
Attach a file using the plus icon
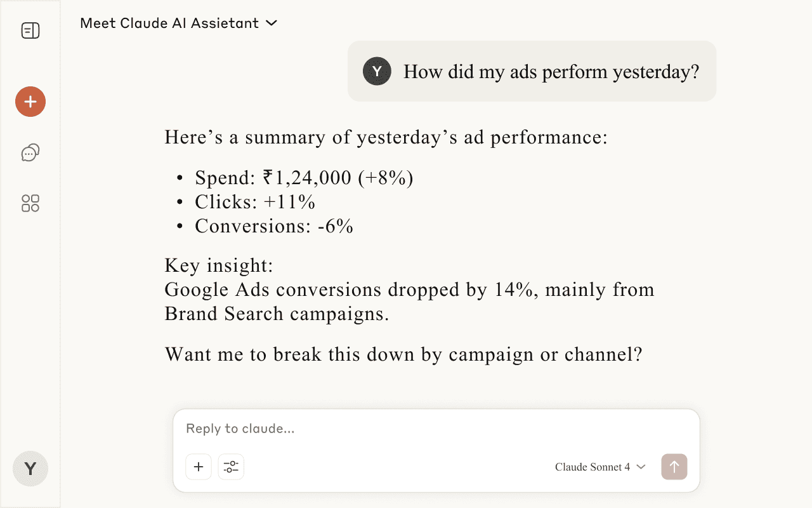[199, 467]
